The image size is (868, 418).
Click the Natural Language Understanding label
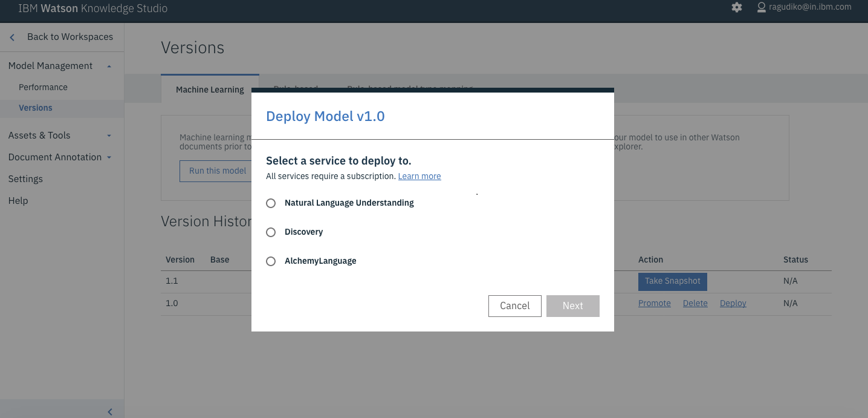click(349, 203)
